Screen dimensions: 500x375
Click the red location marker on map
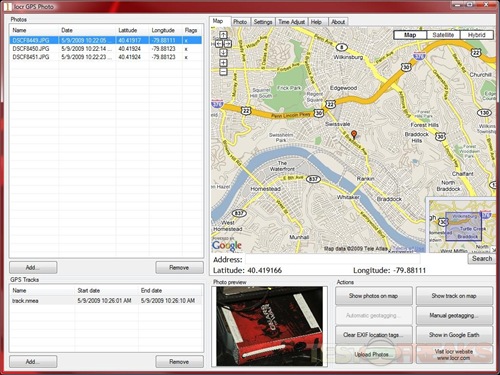pos(354,134)
